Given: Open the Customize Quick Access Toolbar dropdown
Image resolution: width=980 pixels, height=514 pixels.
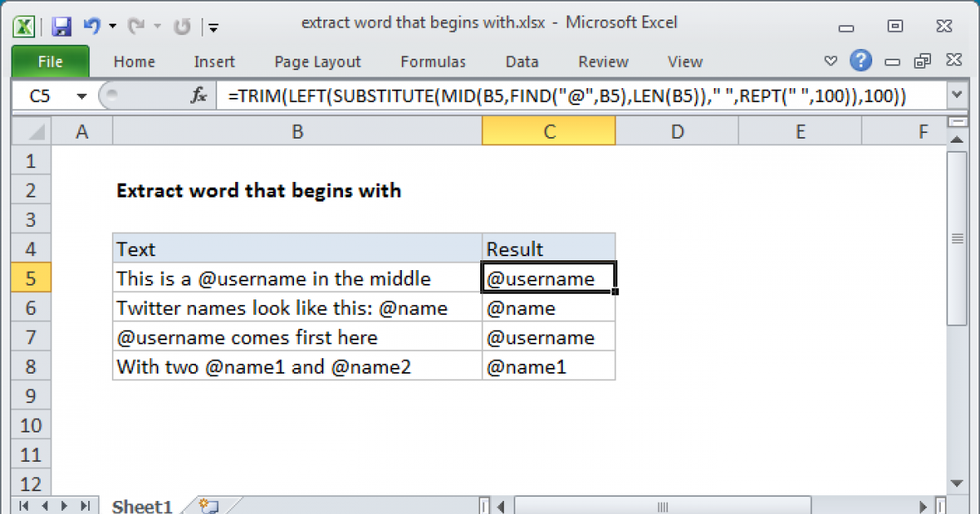Looking at the screenshot, I should point(214,27).
